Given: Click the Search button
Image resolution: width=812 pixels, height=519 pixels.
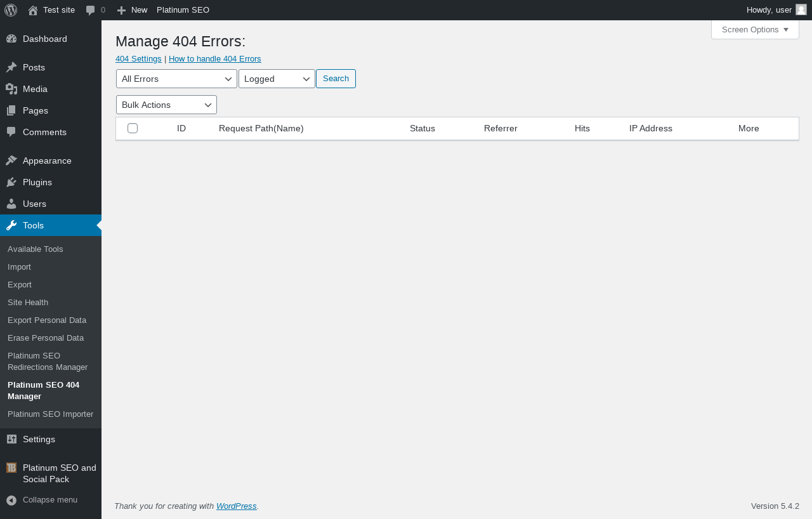Looking at the screenshot, I should [336, 79].
